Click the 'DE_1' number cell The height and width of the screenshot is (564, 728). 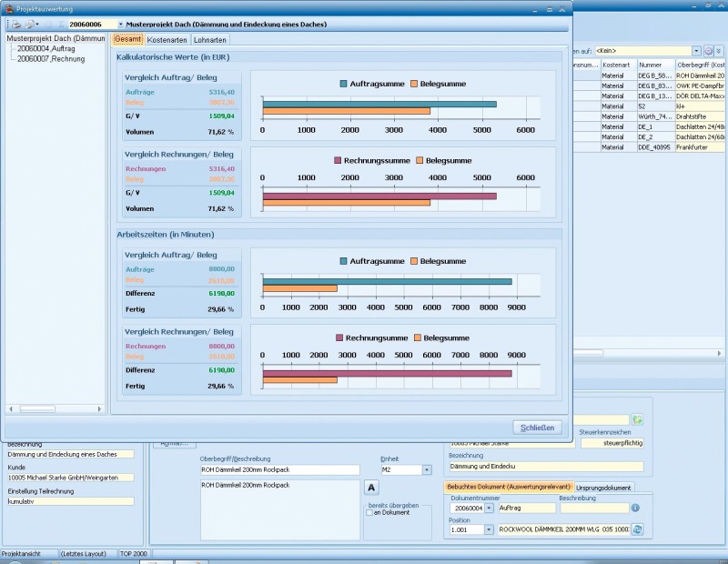tap(655, 126)
